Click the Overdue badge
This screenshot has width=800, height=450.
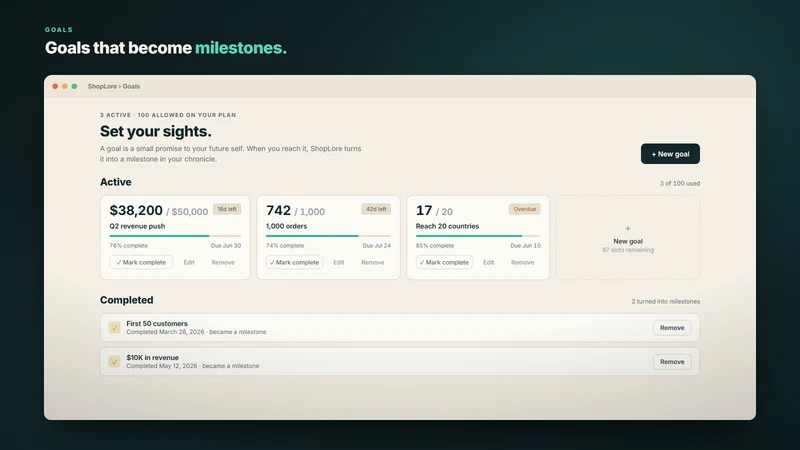point(524,209)
